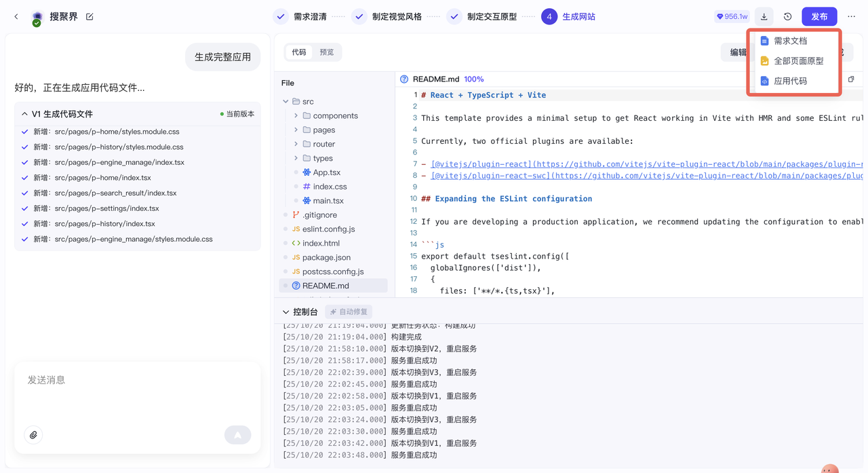Switch to the 预览 tab
Screen dimensions: 868x473
pyautogui.click(x=327, y=52)
